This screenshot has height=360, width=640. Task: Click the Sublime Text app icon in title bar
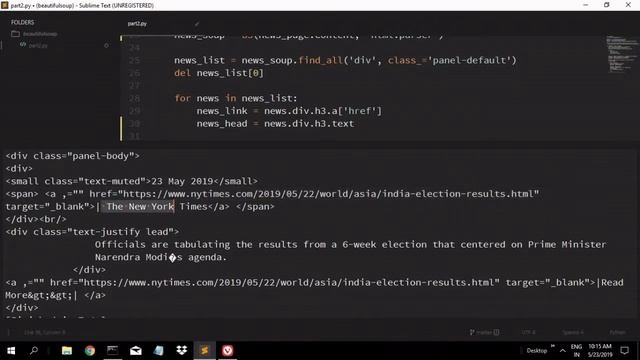click(4, 5)
